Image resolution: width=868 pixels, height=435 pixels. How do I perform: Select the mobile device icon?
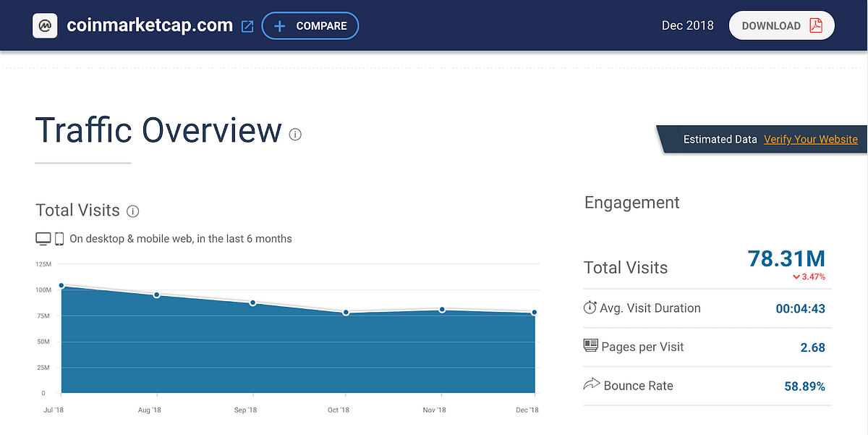click(x=61, y=237)
